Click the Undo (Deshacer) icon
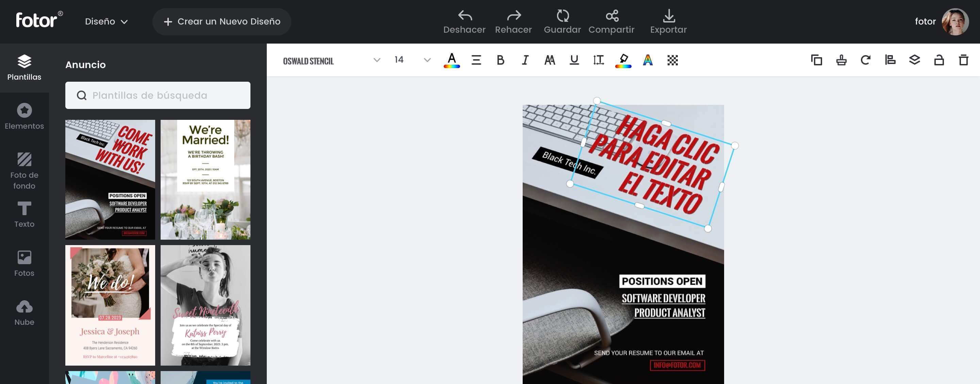 click(464, 16)
